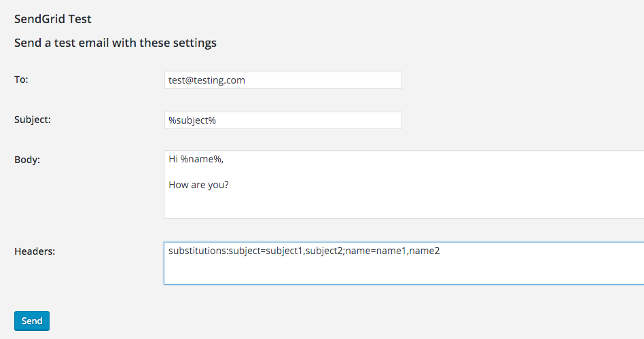Click the blue Send button
This screenshot has width=644, height=339.
coord(32,321)
